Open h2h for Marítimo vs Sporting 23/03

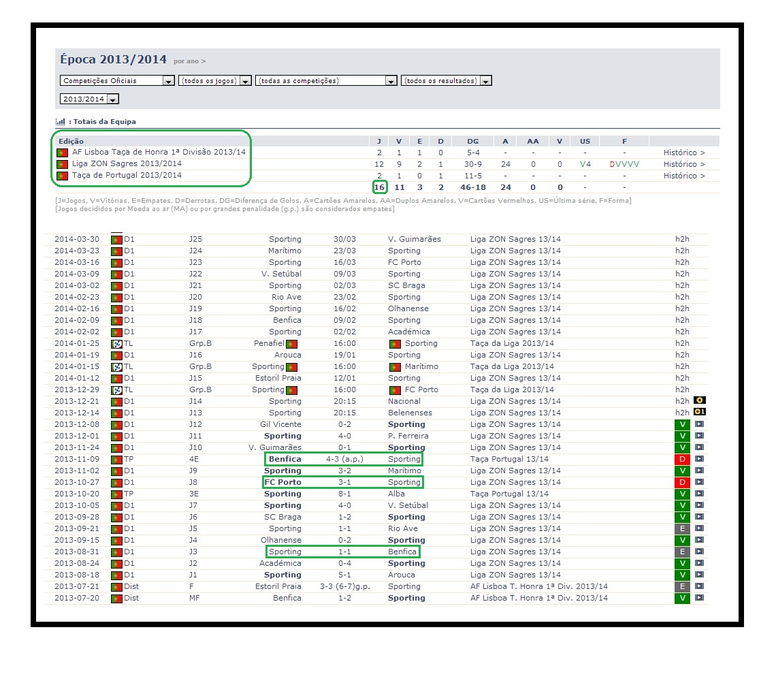(x=682, y=251)
